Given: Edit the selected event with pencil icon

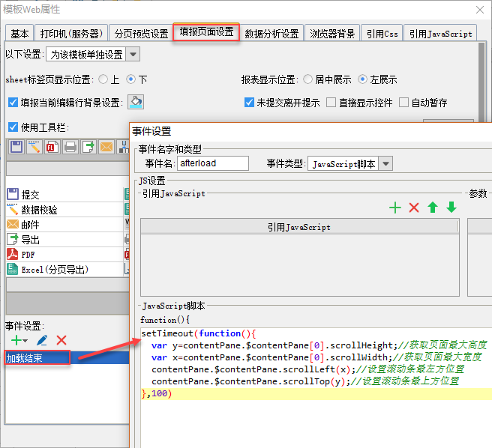Looking at the screenshot, I should [42, 340].
